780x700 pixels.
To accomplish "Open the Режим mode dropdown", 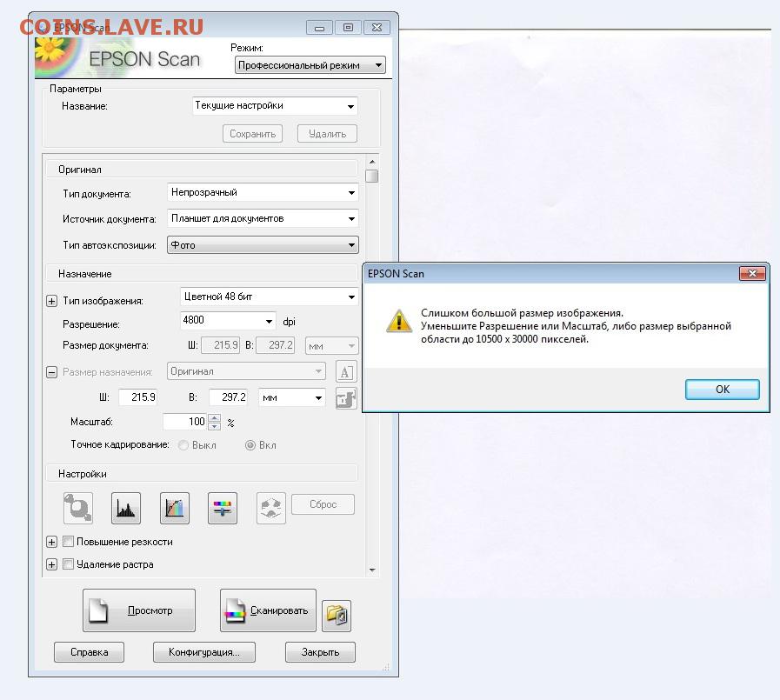I will 310,65.
